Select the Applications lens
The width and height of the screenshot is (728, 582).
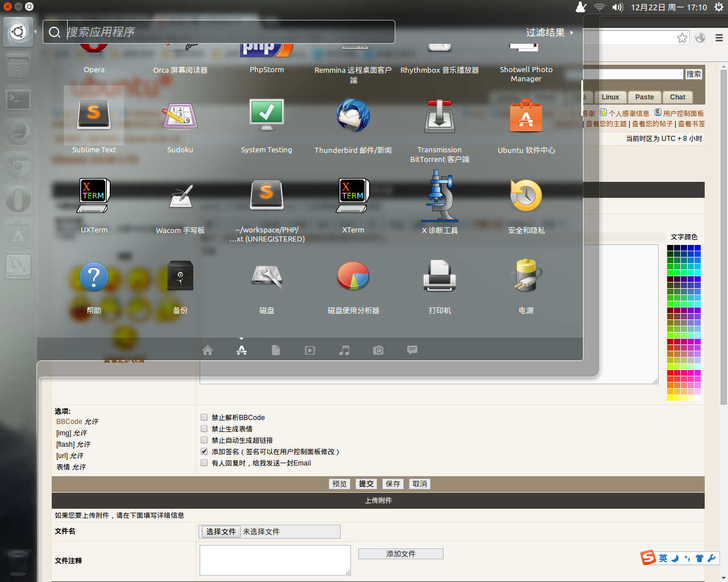(242, 350)
